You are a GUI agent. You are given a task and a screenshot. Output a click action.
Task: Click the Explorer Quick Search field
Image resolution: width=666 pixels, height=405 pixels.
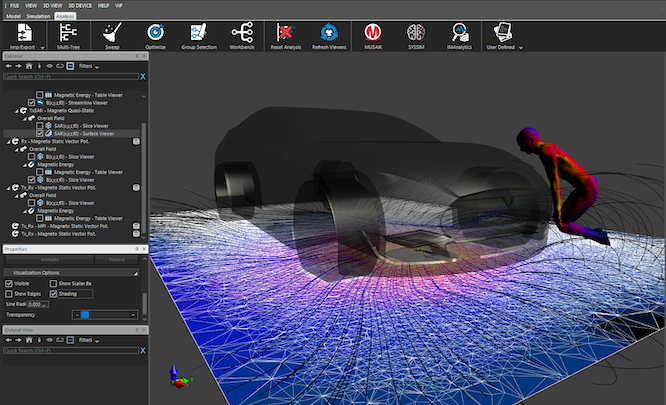pyautogui.click(x=70, y=75)
